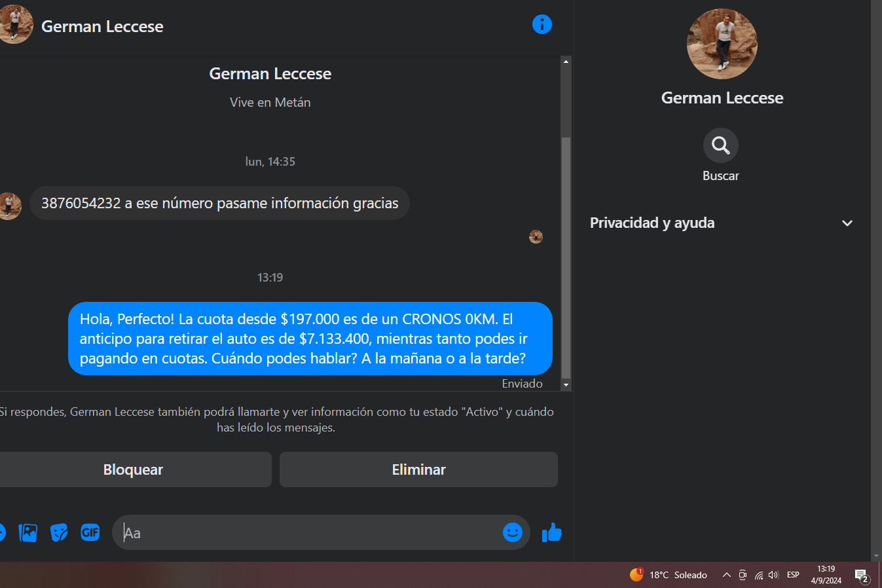Open conversation info with the blue i icon
This screenshot has width=882, height=588.
[x=542, y=24]
